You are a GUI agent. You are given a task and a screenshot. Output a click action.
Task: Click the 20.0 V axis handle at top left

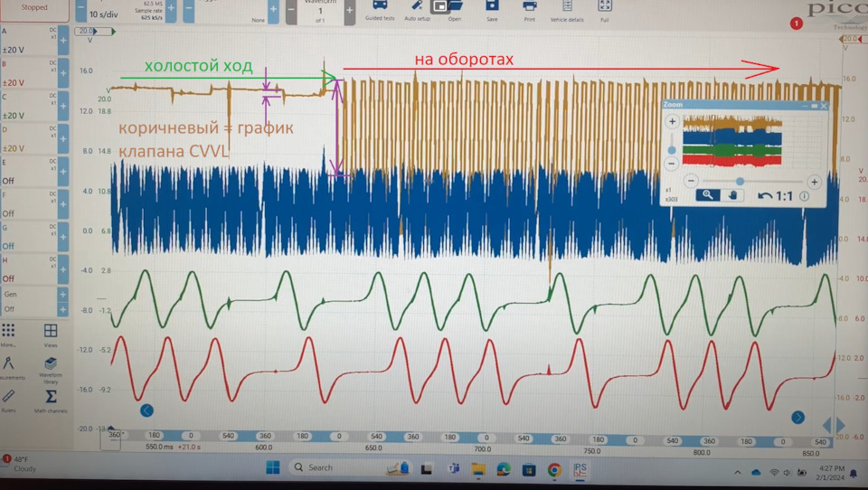(89, 32)
